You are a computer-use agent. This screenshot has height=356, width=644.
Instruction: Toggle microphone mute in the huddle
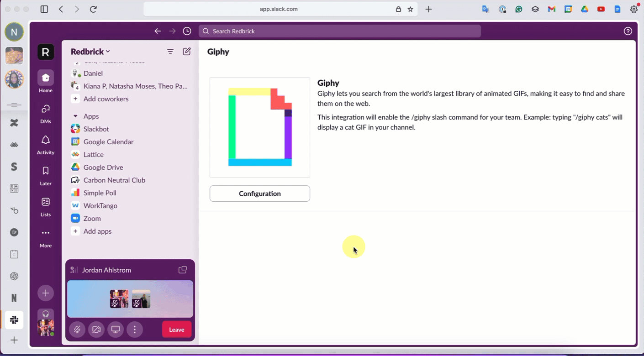click(x=77, y=330)
